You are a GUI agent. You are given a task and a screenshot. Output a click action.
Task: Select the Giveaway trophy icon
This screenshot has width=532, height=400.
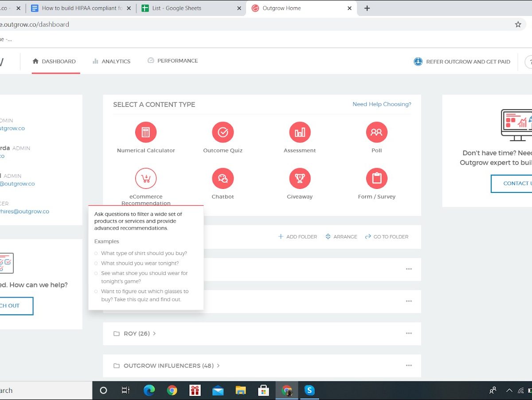[300, 178]
